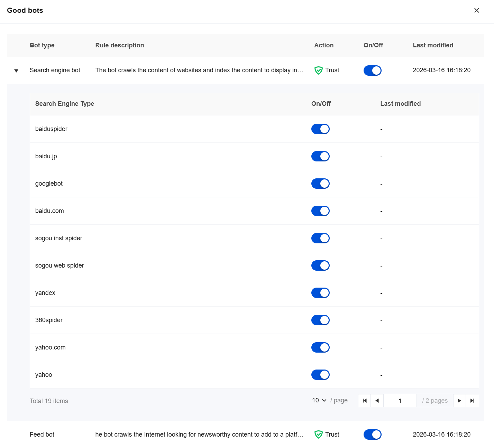Viewport: 494px width, 448px height.
Task: Click the googlebot row name
Action: (x=49, y=184)
